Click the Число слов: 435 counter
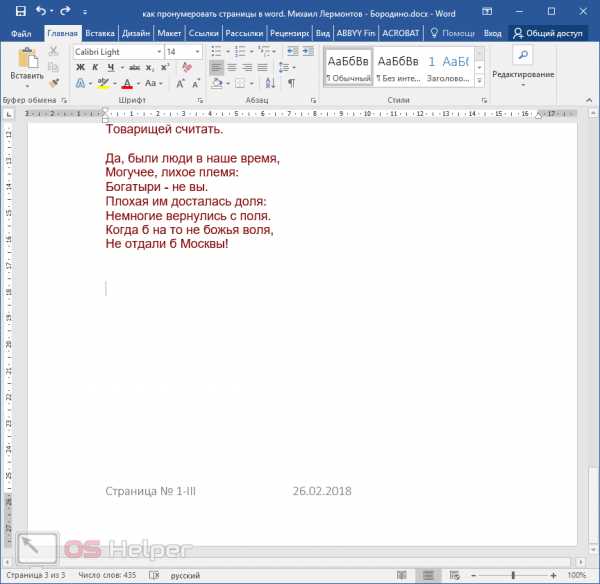 [x=107, y=575]
